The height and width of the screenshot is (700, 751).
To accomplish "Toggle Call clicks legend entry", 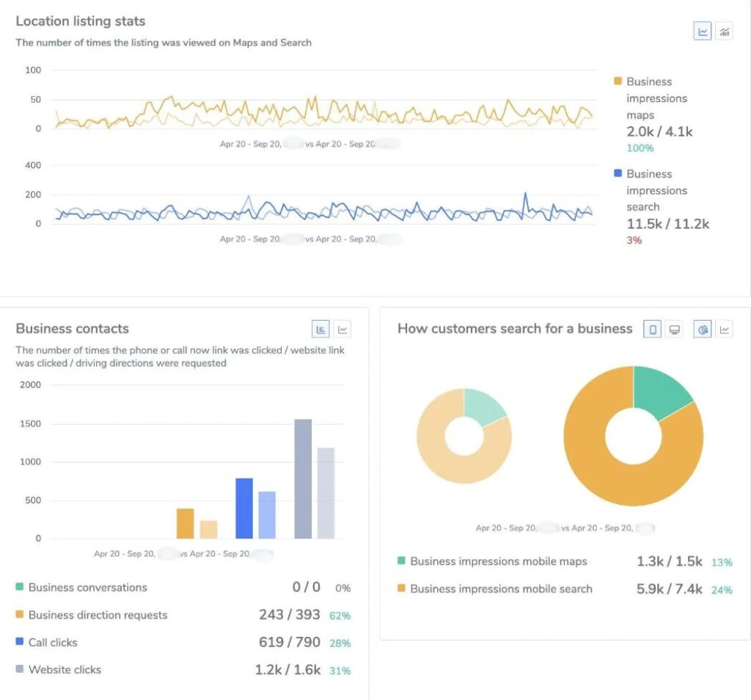I will pyautogui.click(x=52, y=642).
